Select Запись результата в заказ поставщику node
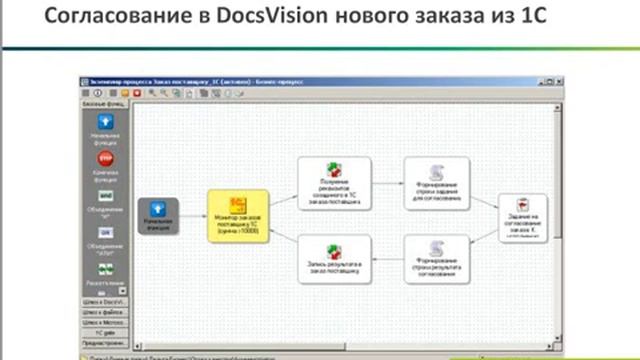The width and height of the screenshot is (640, 360). click(x=334, y=259)
